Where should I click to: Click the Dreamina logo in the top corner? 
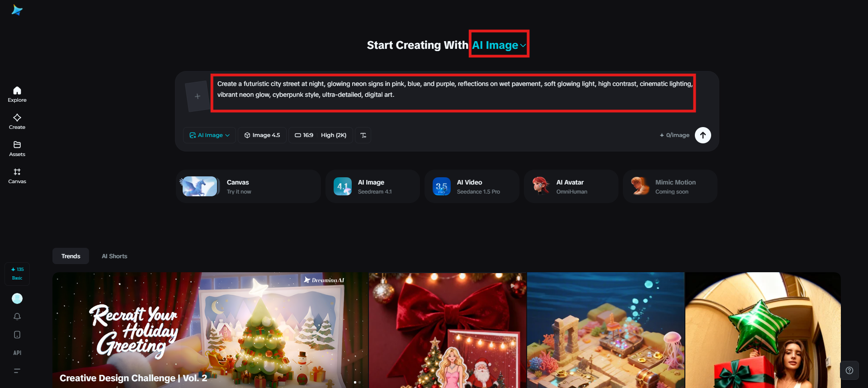click(17, 10)
